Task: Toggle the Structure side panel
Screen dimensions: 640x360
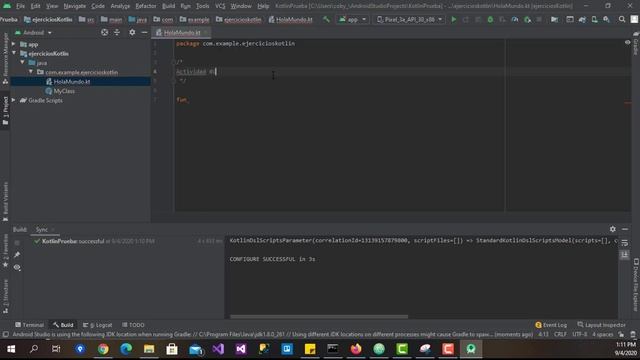Action: pos(5,296)
